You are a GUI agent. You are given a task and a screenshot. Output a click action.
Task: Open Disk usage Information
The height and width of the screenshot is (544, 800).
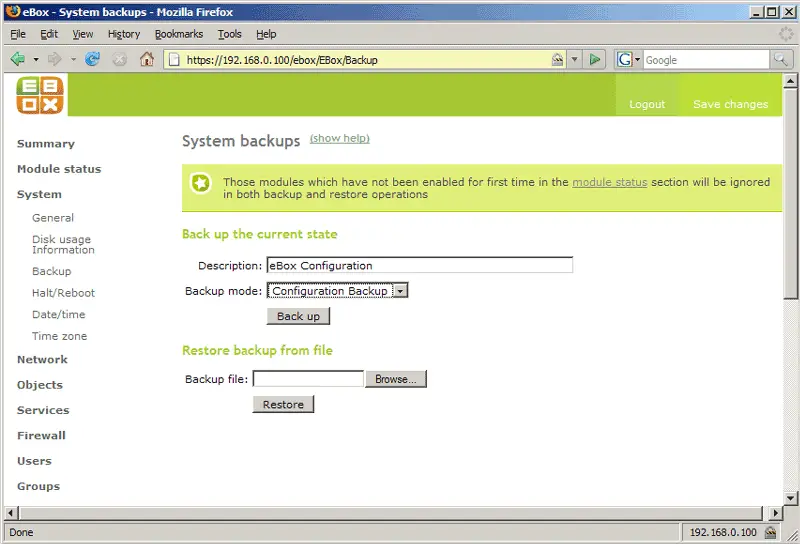[x=63, y=244]
